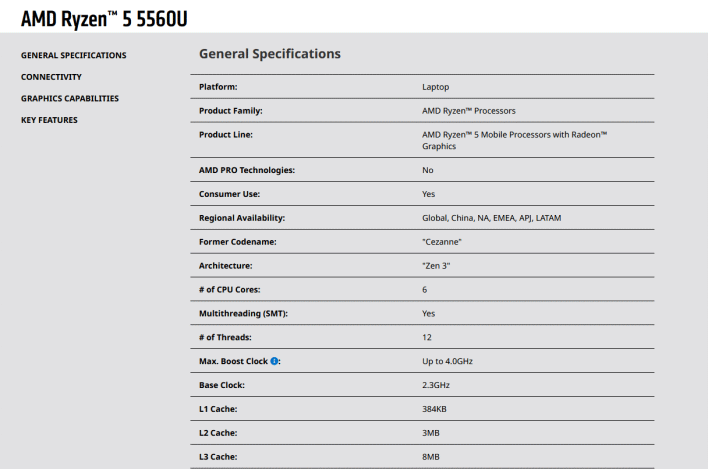Select the AMD Ryzen 5 5560U page title
The width and height of the screenshot is (708, 469).
(x=104, y=19)
